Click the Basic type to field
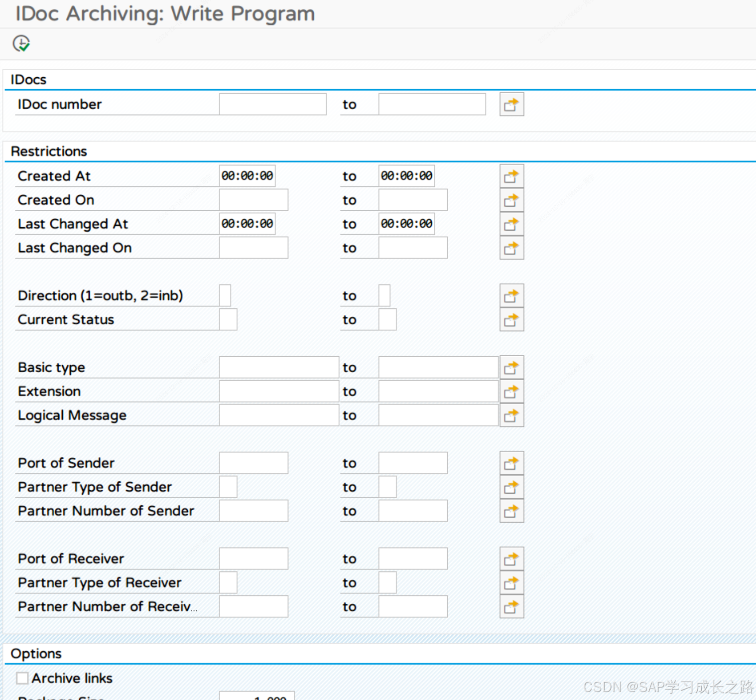Screen dimensions: 756x700 pos(437,367)
